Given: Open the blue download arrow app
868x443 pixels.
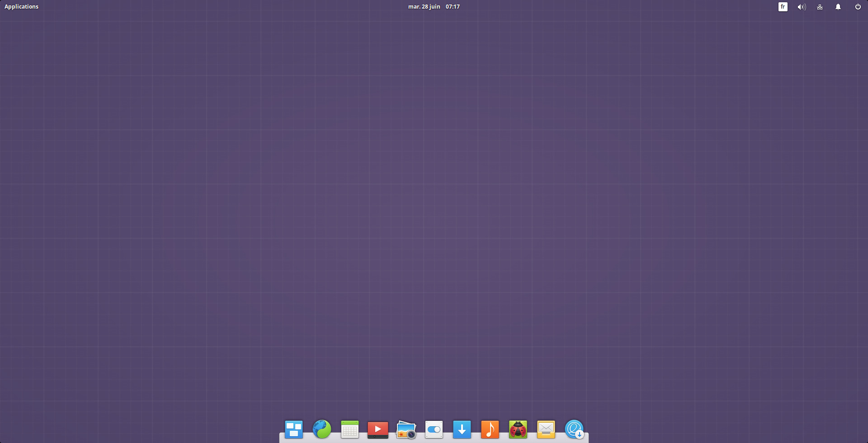Looking at the screenshot, I should point(462,429).
